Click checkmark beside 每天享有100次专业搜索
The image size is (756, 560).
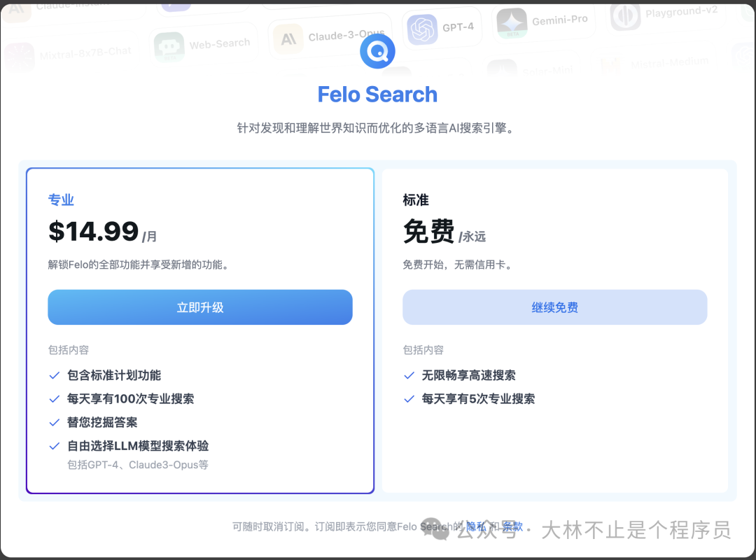[55, 399]
